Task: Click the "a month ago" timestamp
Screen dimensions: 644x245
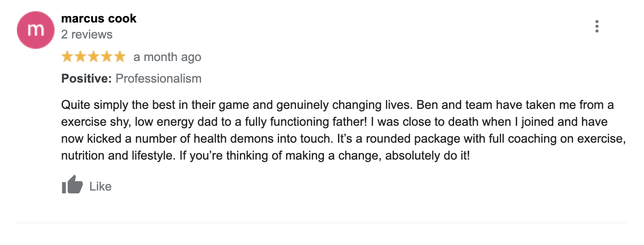Action: (x=167, y=57)
